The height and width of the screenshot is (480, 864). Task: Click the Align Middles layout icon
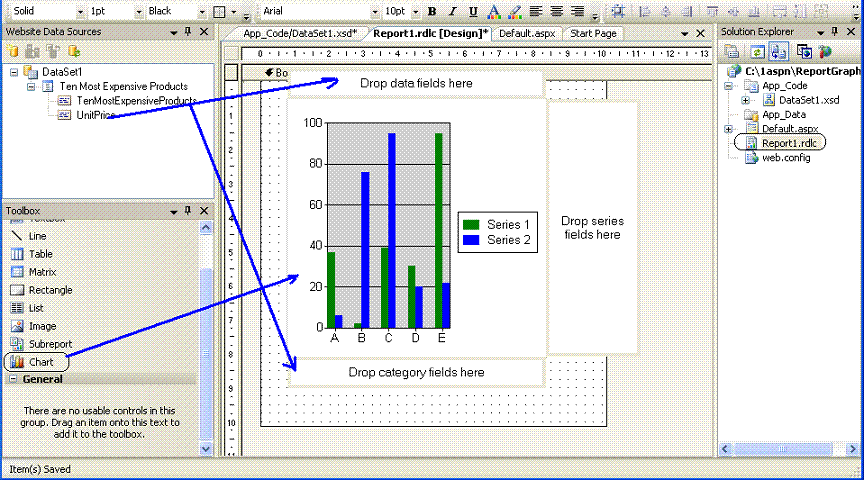pyautogui.click(x=733, y=11)
